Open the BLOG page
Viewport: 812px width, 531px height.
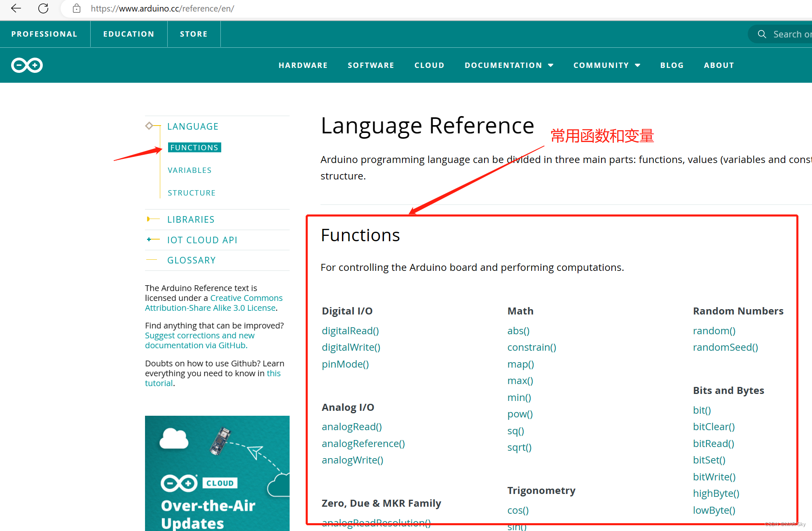[672, 65]
